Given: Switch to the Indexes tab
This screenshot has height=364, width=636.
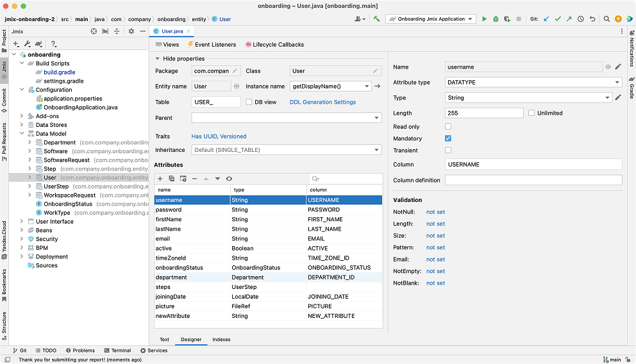Looking at the screenshot, I should click(x=221, y=340).
